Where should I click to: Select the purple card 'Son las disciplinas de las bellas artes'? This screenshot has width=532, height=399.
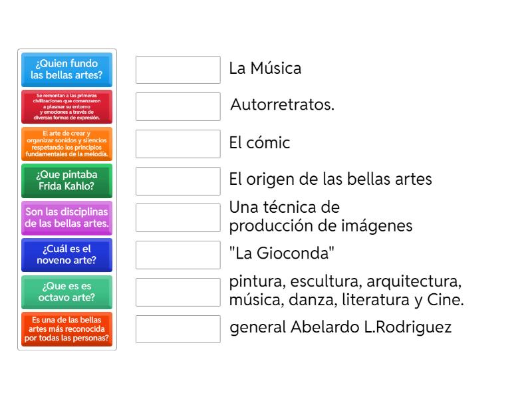pyautogui.click(x=66, y=218)
